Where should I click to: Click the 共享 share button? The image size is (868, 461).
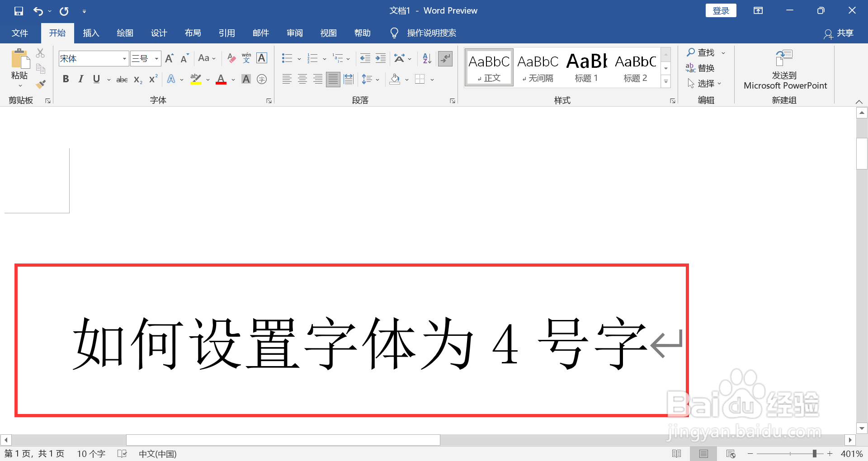point(839,33)
